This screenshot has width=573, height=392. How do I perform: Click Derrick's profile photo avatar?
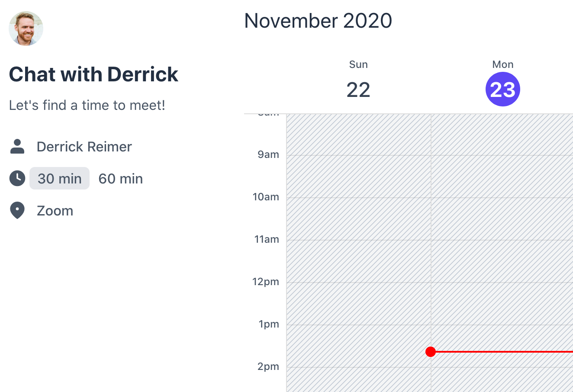26,29
